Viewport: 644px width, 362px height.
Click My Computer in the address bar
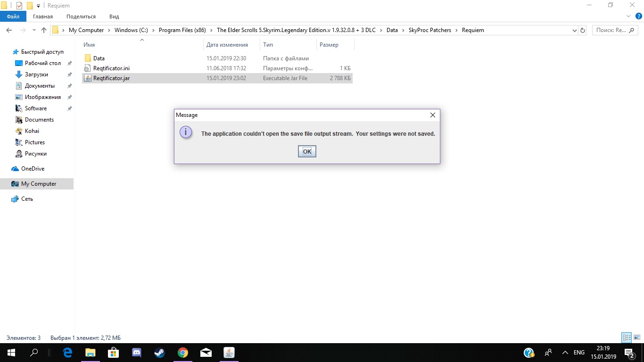(x=86, y=30)
